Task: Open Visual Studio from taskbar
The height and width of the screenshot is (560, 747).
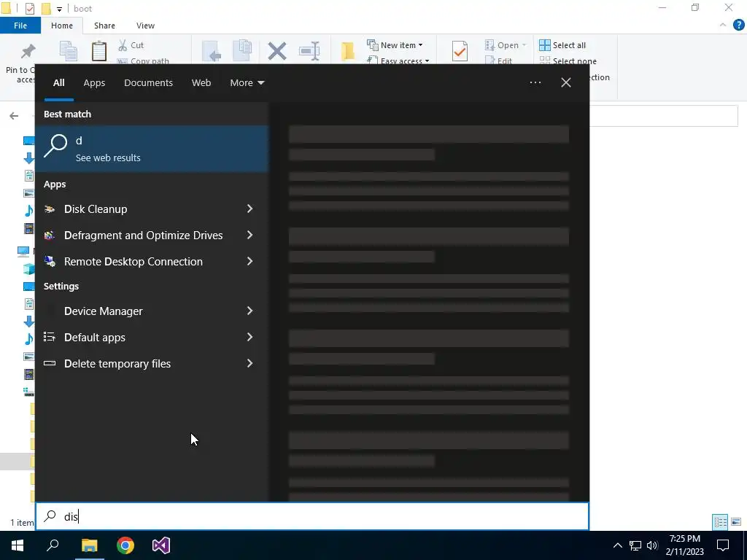Action: (161, 545)
